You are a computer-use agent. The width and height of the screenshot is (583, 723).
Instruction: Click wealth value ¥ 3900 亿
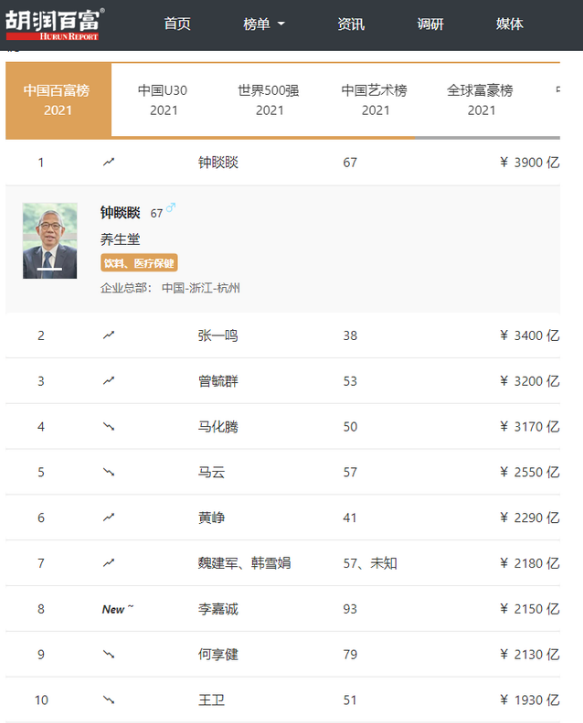click(529, 162)
